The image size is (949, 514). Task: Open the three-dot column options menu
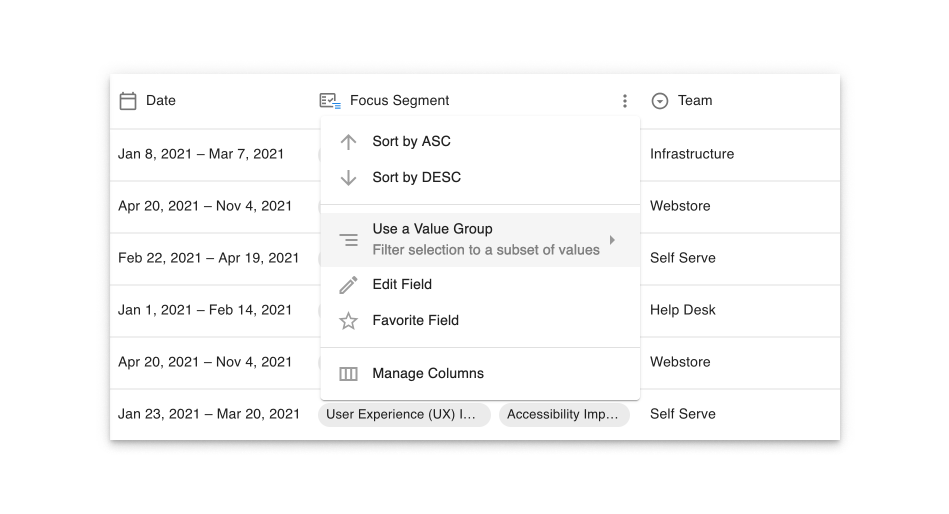coord(625,101)
